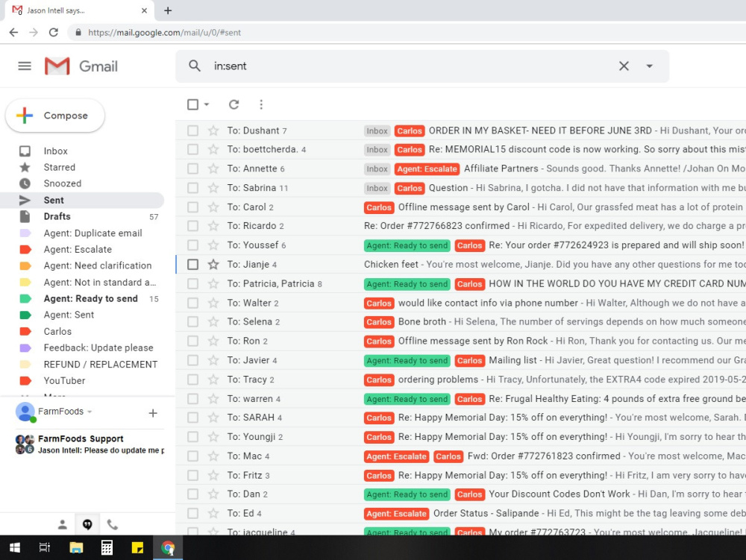
Task: Open the Agent: Escalate sidebar label
Action: point(78,249)
